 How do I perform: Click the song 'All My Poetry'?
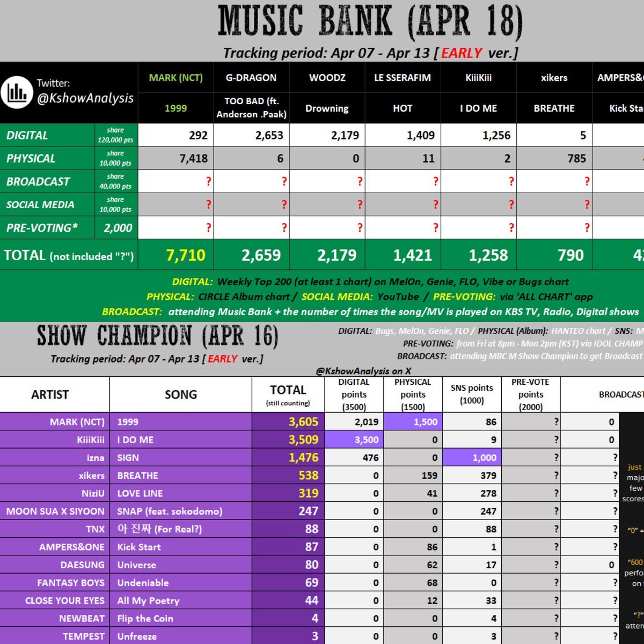[181, 601]
